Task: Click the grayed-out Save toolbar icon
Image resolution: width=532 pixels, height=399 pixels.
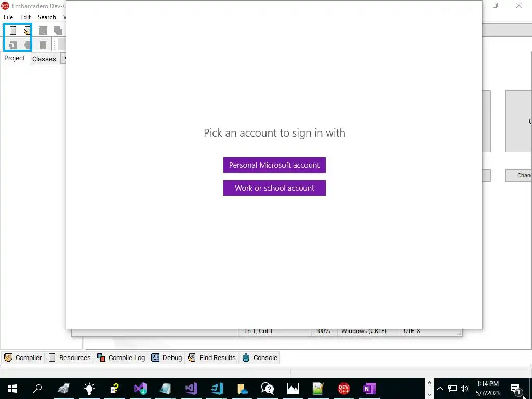Action: click(x=43, y=31)
